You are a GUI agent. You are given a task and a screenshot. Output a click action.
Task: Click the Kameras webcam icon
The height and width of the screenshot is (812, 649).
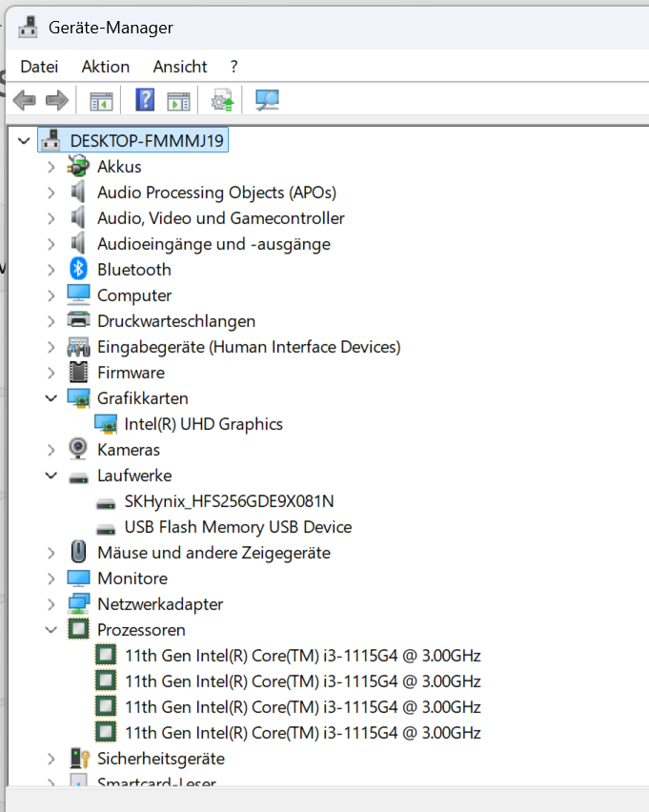click(78, 450)
